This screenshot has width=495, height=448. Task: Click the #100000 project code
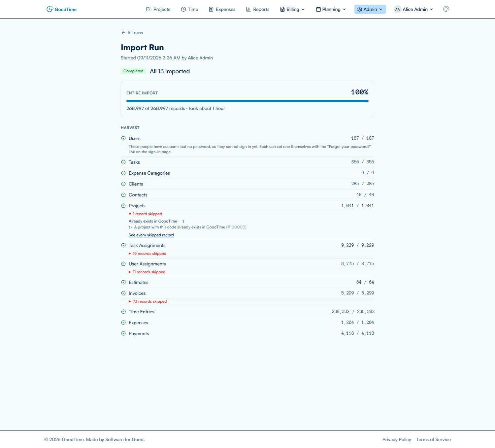236,227
